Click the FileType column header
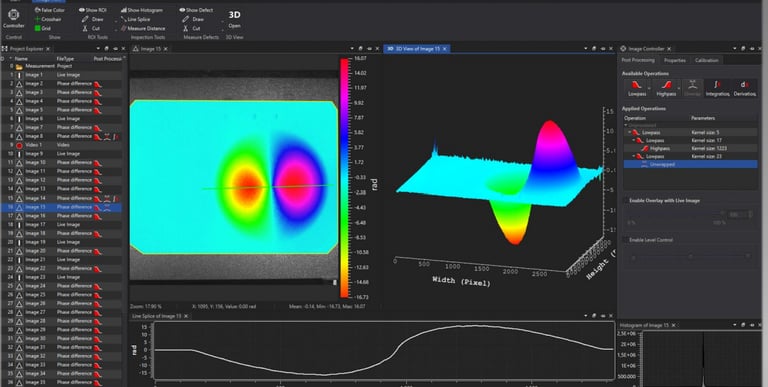 65,58
